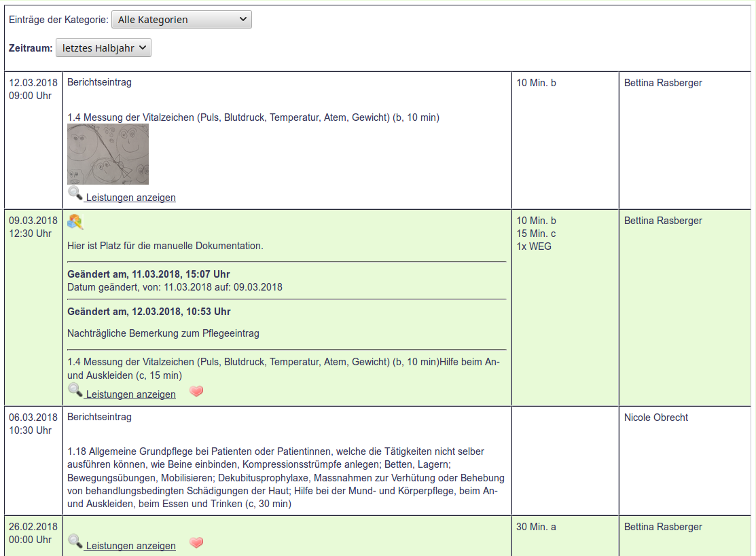The image size is (756, 556).
Task: Click the magnifier icon in the 26.02.2018 entry
Action: 75,542
